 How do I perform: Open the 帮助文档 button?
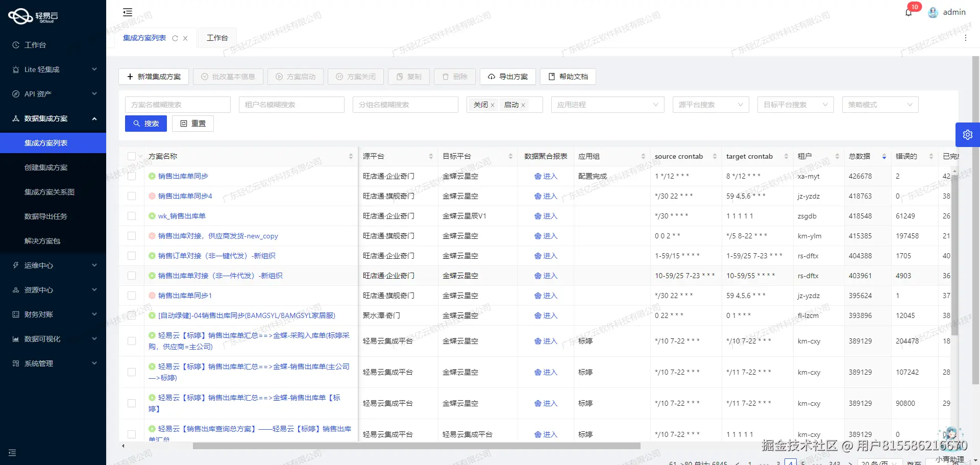pos(568,77)
